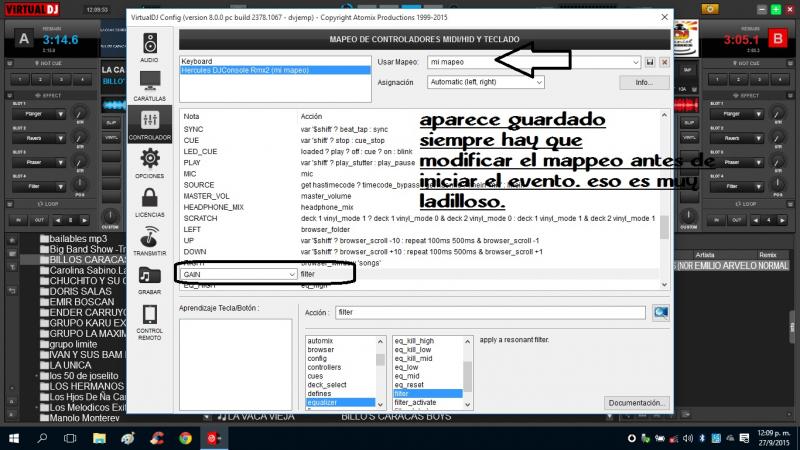Adjust deck A Flanger effect knob
Image resolution: width=800 pixels, height=450 pixels.
click(x=79, y=113)
